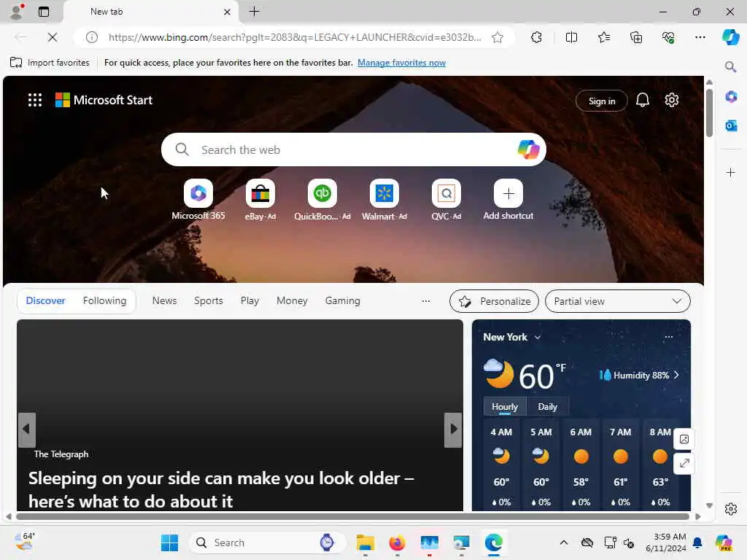Image resolution: width=747 pixels, height=560 pixels.
Task: Show more feed categories ellipsis
Action: [426, 301]
